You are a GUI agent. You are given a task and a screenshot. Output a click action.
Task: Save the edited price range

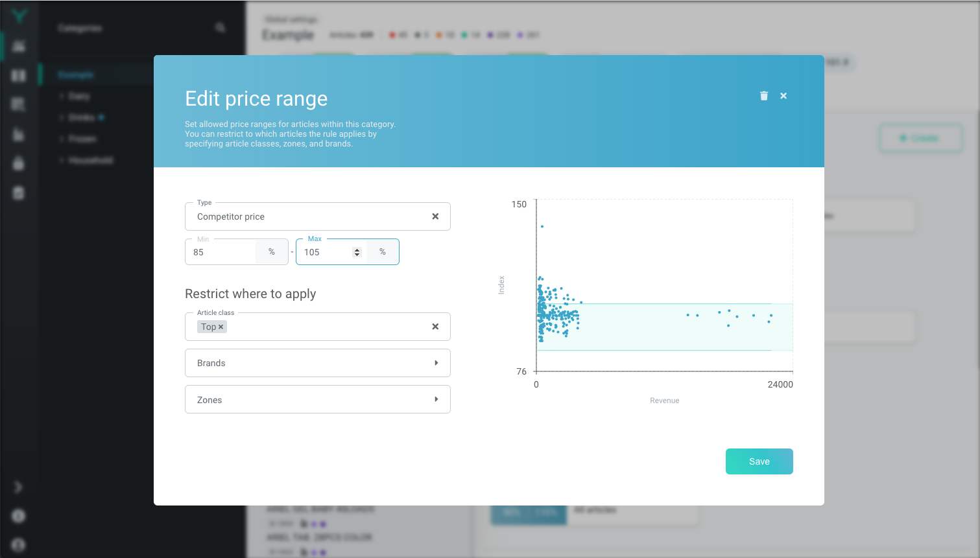click(759, 461)
